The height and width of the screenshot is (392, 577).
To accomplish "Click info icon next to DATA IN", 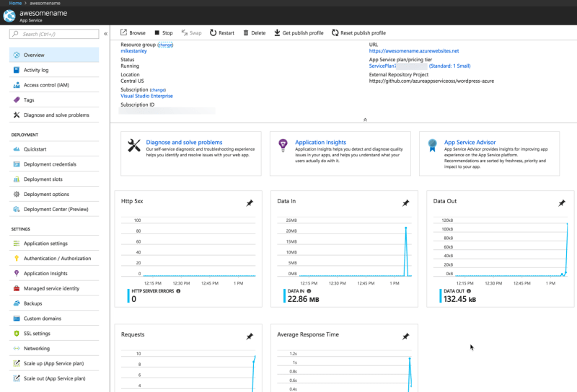I will click(x=309, y=291).
